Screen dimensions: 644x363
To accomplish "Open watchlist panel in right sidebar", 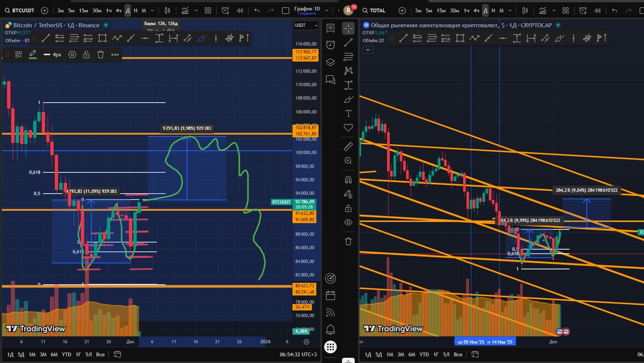I will 330,28.
